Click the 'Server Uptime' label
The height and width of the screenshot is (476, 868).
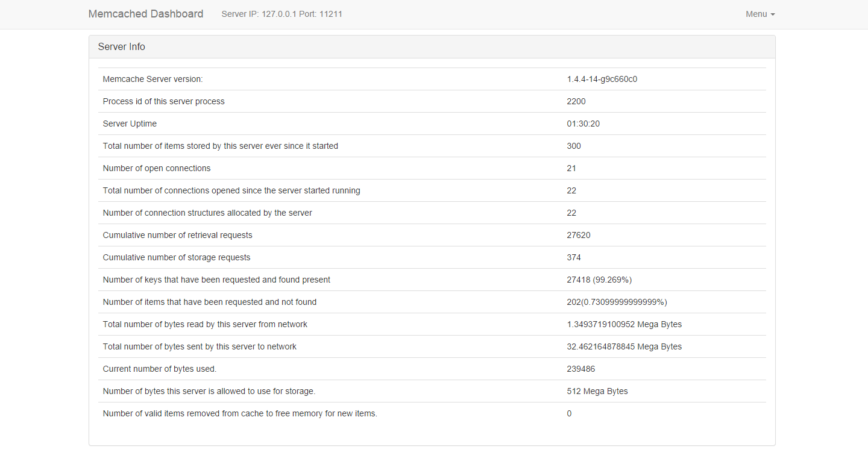(130, 124)
